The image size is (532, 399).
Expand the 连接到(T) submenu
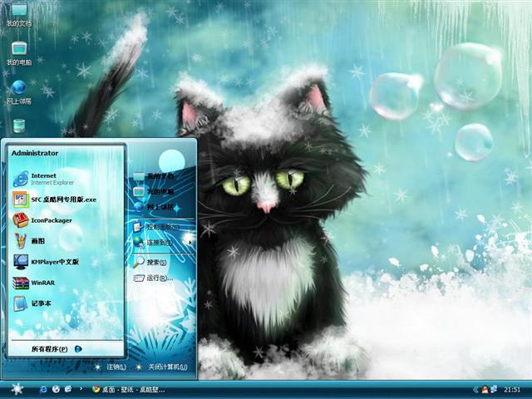click(162, 242)
